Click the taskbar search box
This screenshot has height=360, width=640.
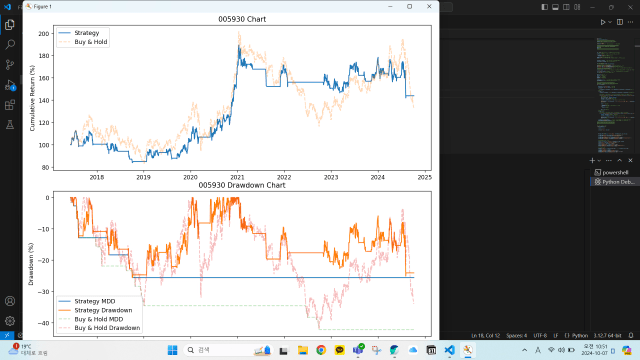pos(229,350)
